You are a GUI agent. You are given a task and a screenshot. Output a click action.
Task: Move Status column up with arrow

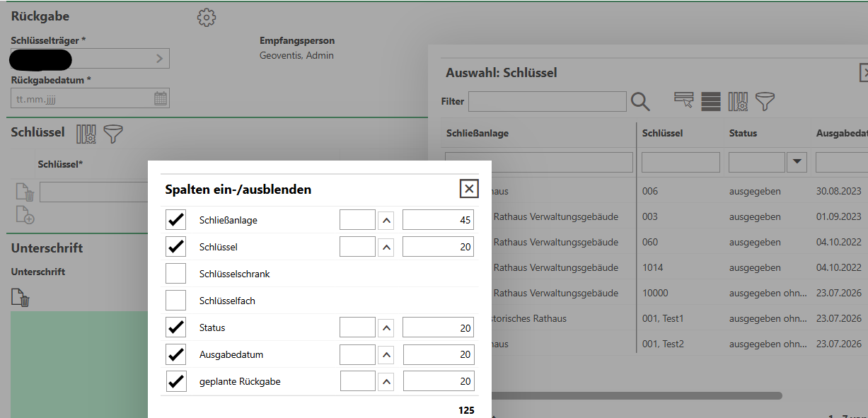pos(386,327)
